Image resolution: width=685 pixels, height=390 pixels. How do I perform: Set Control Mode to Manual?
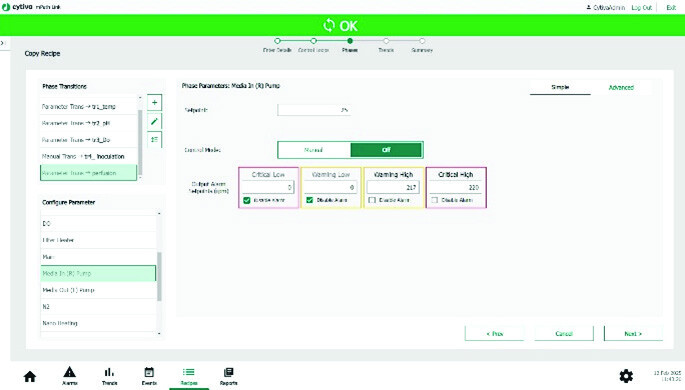314,150
